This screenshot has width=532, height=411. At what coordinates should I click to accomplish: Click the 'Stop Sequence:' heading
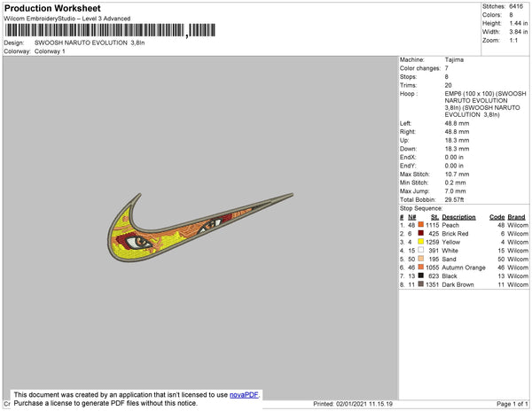421,208
